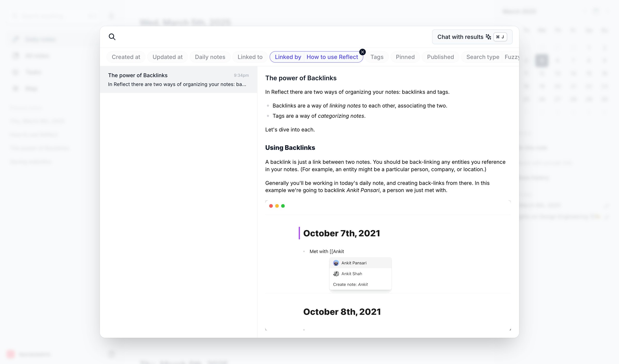Click the result snippet starting In Reflect there are

[177, 84]
